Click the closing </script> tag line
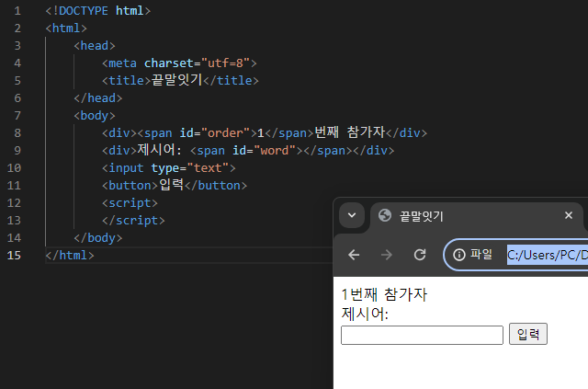This screenshot has width=588, height=389. (133, 221)
